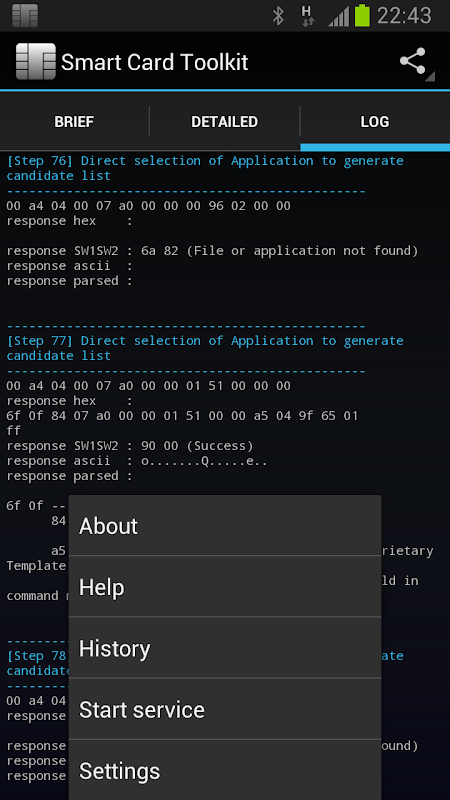Viewport: 450px width, 800px height.
Task: Open Settings from the menu
Action: coord(225,770)
